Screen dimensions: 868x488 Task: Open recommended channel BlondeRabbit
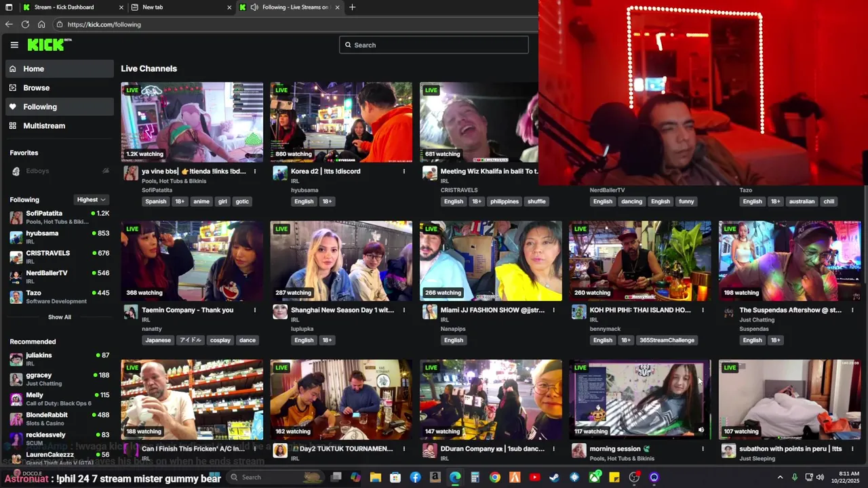(x=60, y=418)
